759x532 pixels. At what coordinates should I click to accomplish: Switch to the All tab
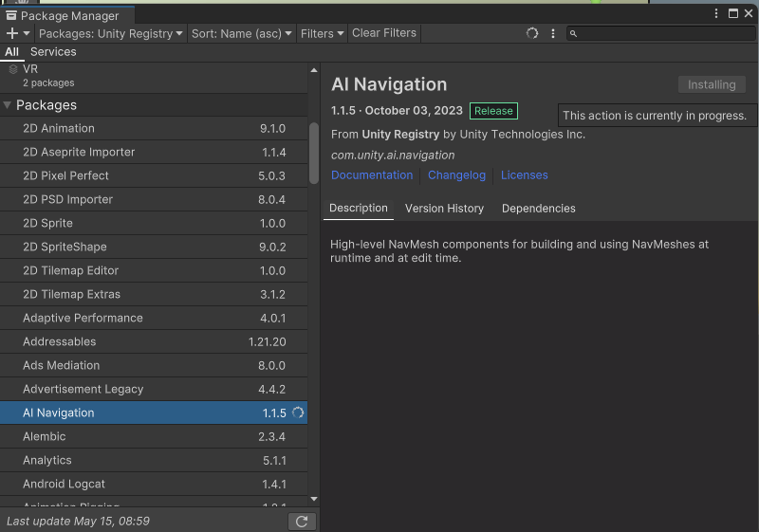coord(11,52)
